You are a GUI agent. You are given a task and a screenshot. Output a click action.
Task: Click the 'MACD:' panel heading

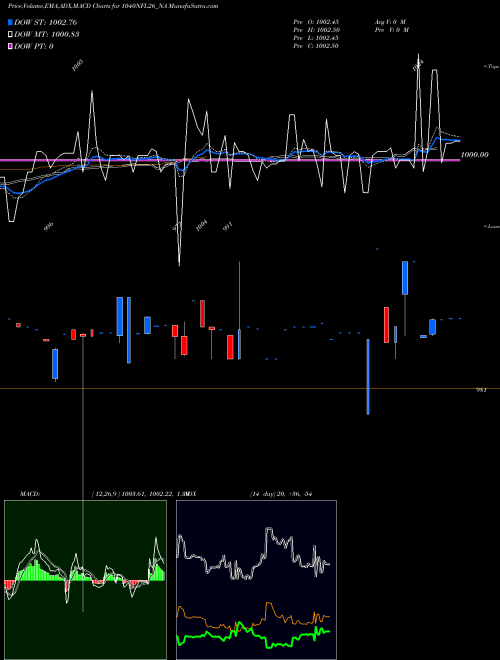click(30, 494)
